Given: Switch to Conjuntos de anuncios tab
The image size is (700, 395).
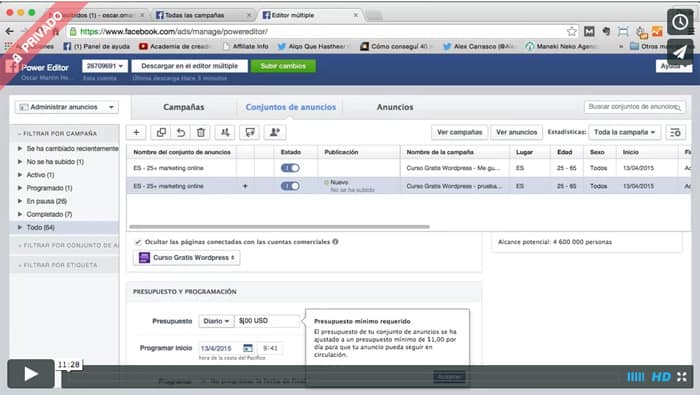Looking at the screenshot, I should (291, 107).
